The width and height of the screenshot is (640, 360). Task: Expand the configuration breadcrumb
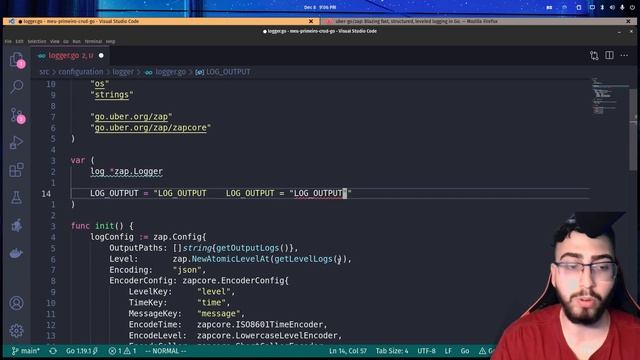81,72
